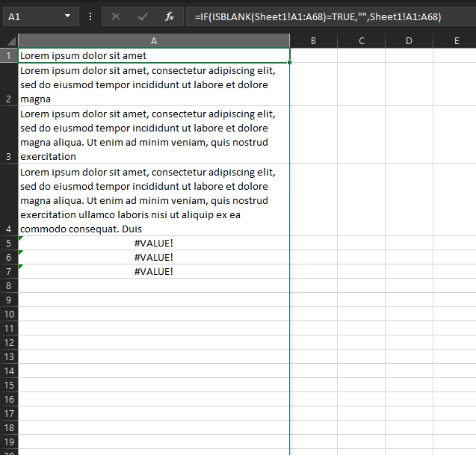476x455 pixels.
Task: Select column E header
Action: (x=455, y=40)
